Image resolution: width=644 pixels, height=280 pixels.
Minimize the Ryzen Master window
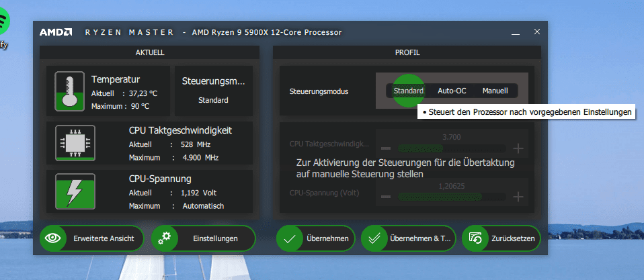tap(516, 33)
